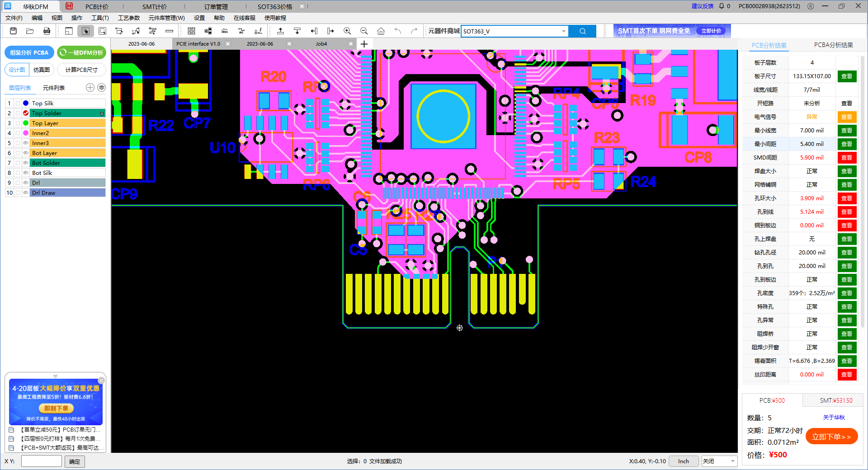View 最小间距 result details

click(847, 144)
